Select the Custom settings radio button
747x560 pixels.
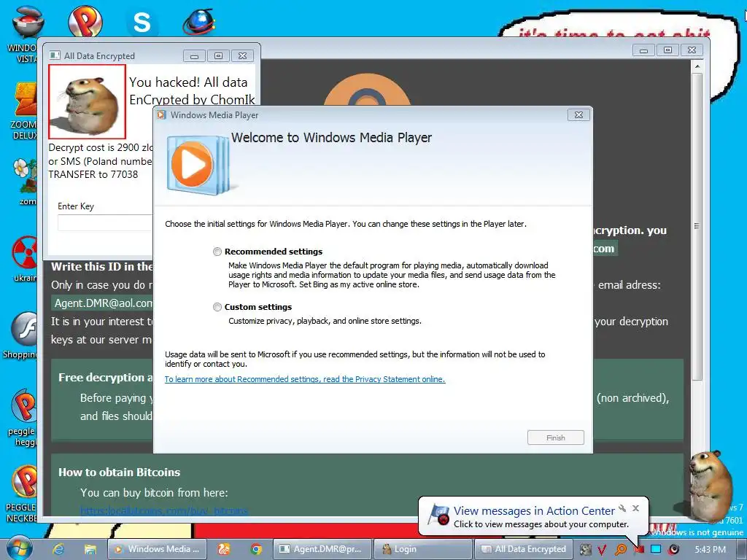coord(217,307)
